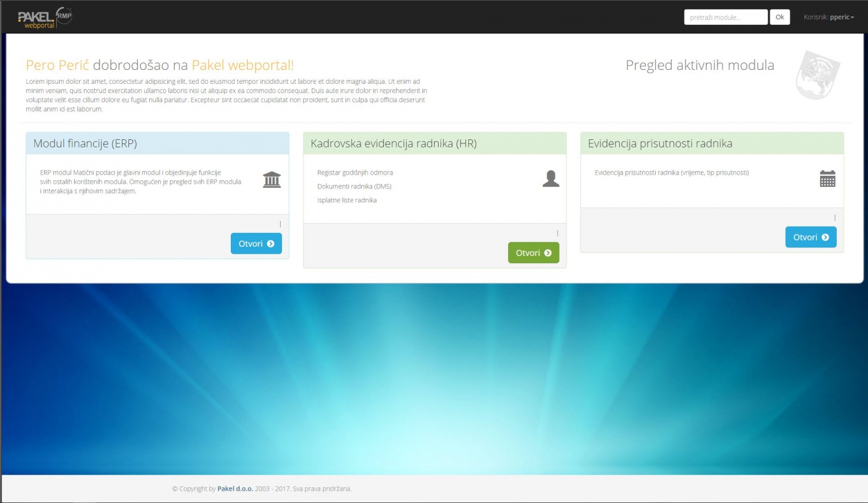Click Dokumenti radnika (DMS) entry
Viewport: 868px width, 503px height.
[x=354, y=186]
